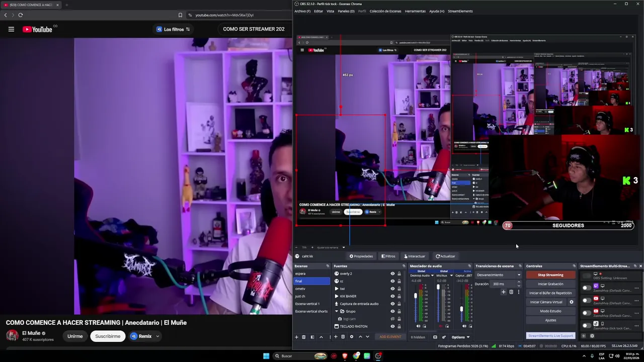Open StreamElements multi-stream settings gear
Screen dimensions: 644x362
coord(592,336)
